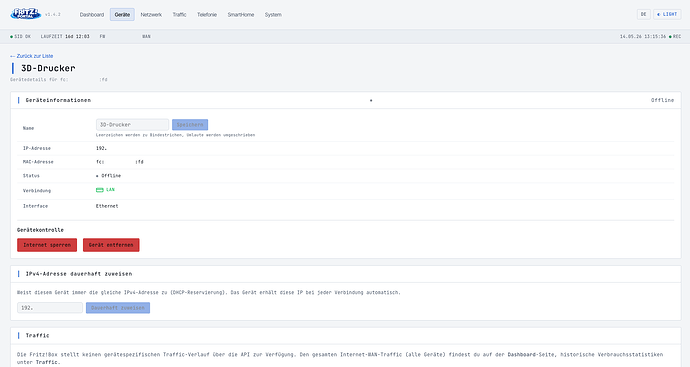Click the IP-Adresse row value
This screenshot has height=367, width=690.
102,148
